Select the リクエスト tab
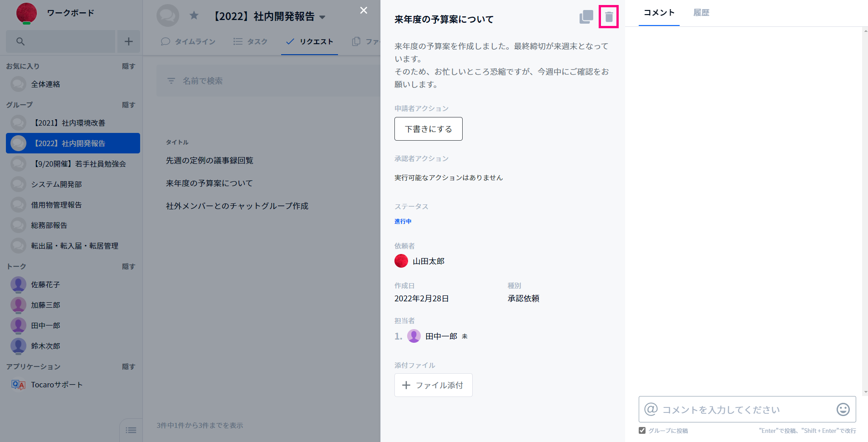Image resolution: width=868 pixels, height=442 pixels. (x=309, y=41)
